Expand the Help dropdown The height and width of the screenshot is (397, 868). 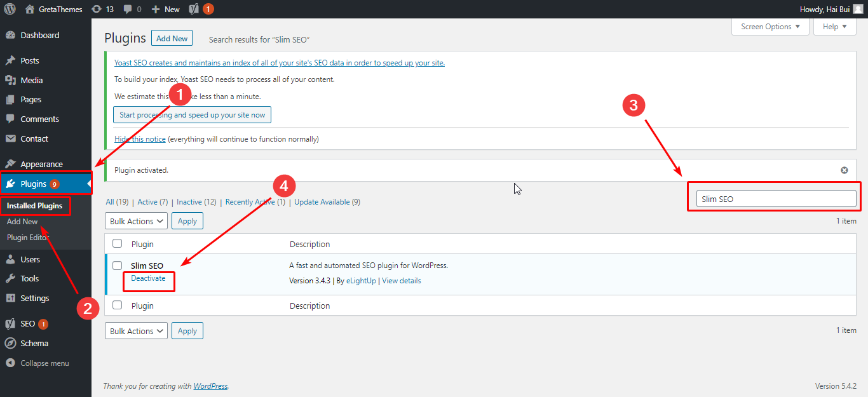[834, 27]
